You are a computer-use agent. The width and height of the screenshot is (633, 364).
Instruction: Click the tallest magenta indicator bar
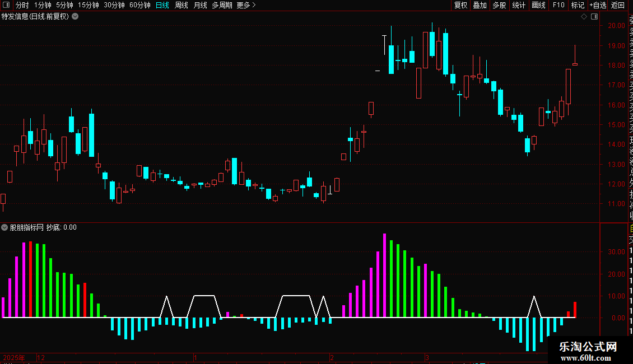[x=384, y=275]
